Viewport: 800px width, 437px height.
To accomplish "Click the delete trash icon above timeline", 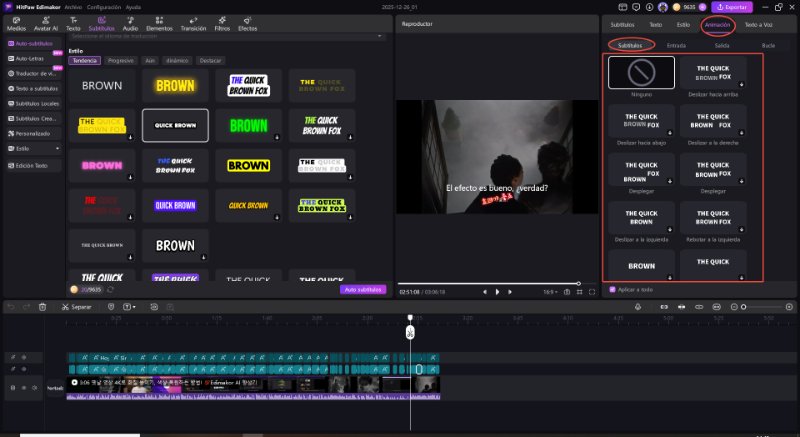I will coord(42,306).
